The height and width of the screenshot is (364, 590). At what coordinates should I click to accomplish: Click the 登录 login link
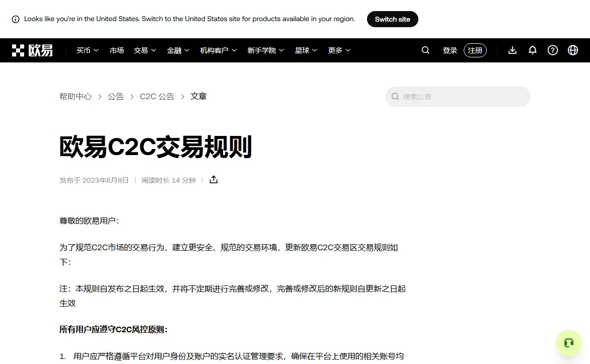[450, 50]
